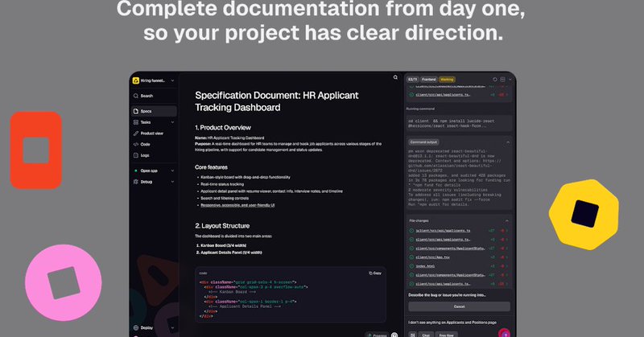Expand the Tasks chevron
Image resolution: width=644 pixels, height=337 pixels.
coord(172,122)
